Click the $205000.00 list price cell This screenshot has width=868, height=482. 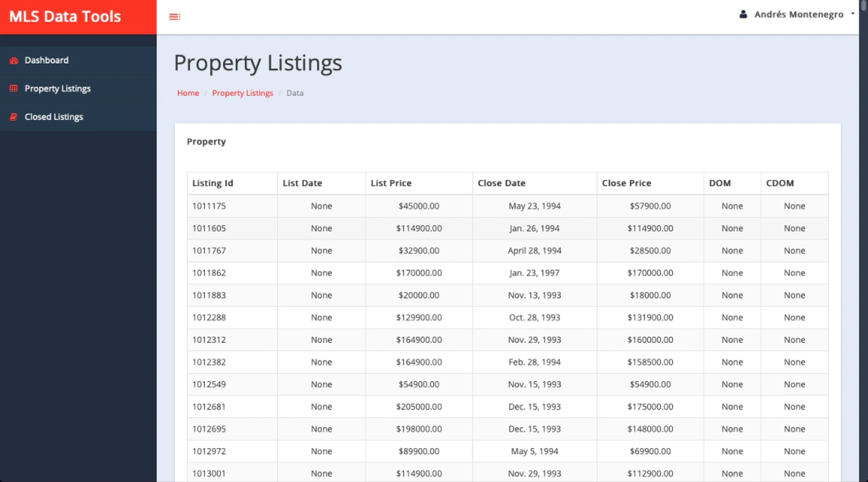point(419,407)
